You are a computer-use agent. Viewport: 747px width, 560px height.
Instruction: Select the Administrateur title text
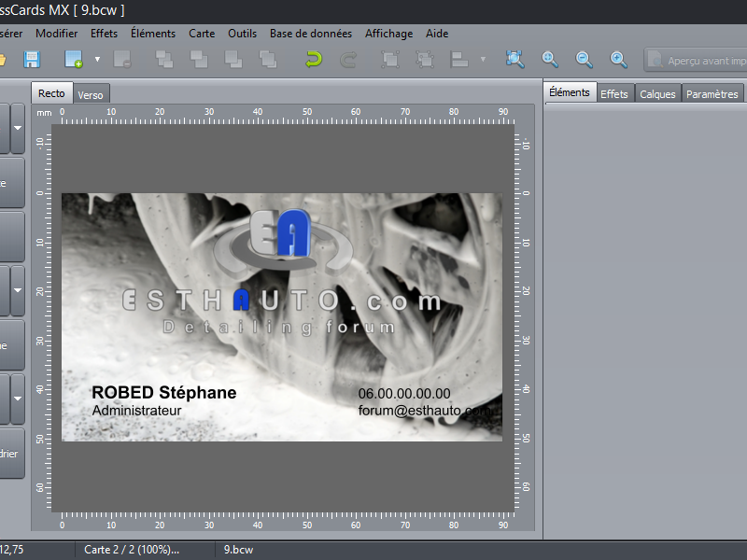coord(136,411)
